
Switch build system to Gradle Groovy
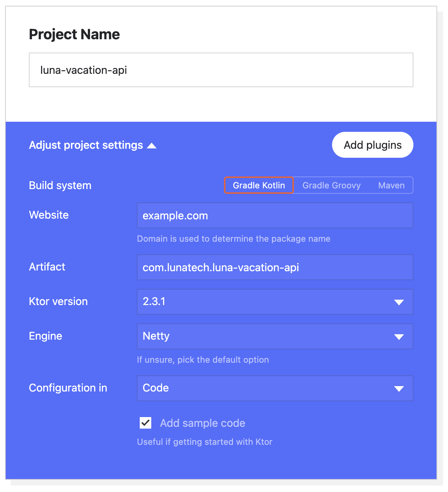coord(331,185)
